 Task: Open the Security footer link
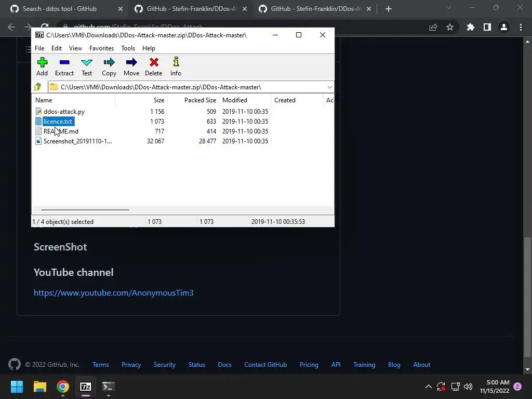click(x=165, y=364)
